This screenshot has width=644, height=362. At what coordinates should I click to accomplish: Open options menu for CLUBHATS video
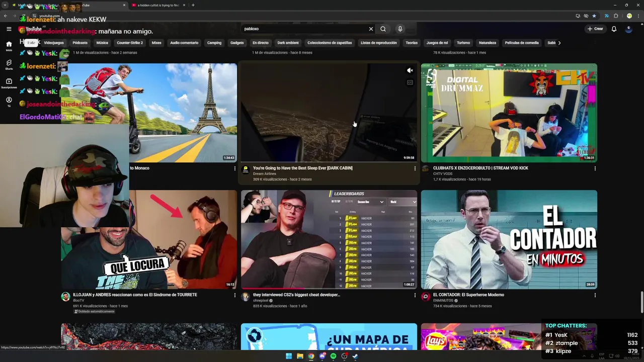[595, 168]
